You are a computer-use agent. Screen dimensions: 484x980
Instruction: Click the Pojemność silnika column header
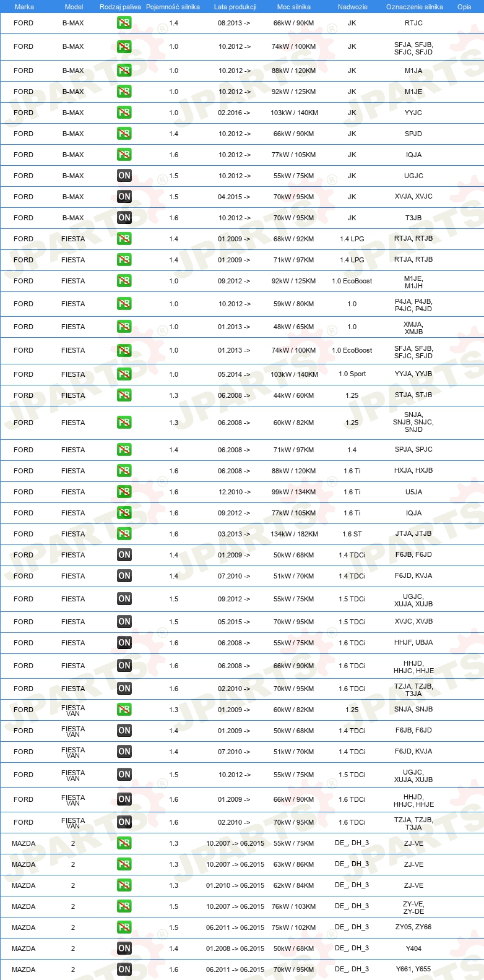coord(173,7)
